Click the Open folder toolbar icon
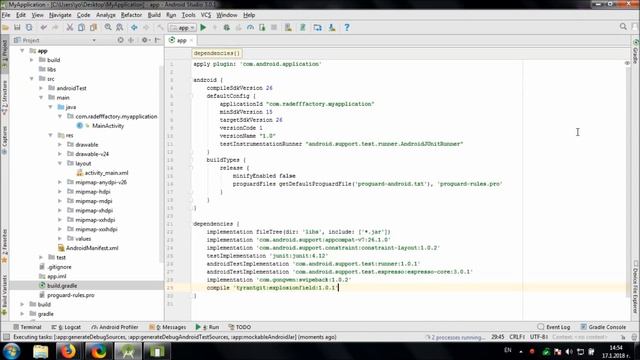The height and width of the screenshot is (360, 640). 5,27
